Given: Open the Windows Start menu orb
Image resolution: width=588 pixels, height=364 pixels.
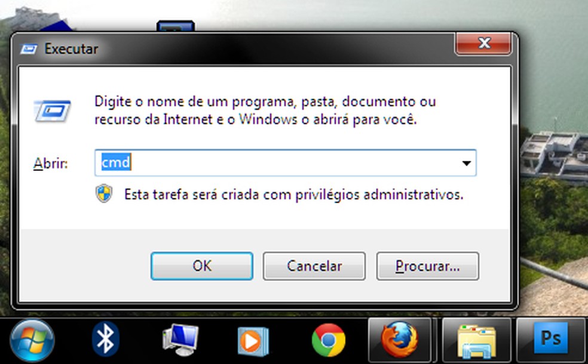Looking at the screenshot, I should [x=32, y=341].
